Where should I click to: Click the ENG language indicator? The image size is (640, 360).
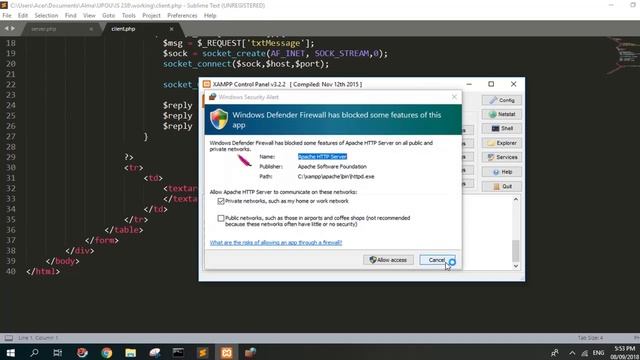(598, 353)
